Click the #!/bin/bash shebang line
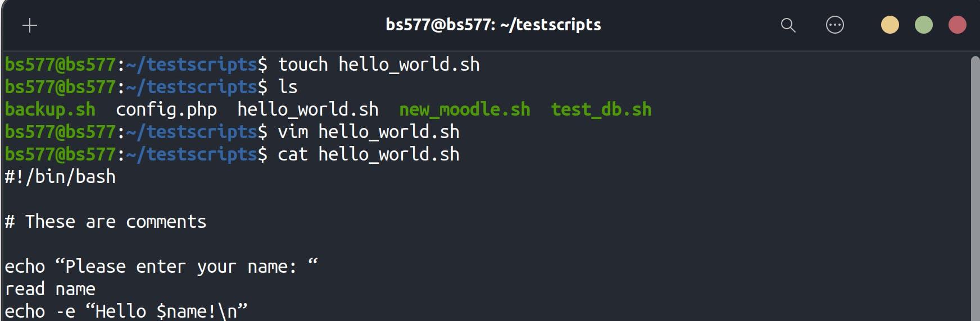Image resolution: width=980 pixels, height=321 pixels. [60, 177]
